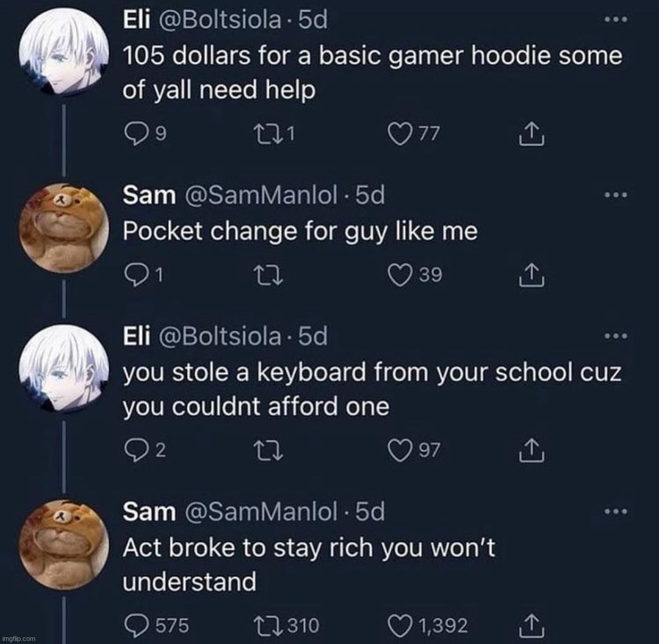Open more options on Eli's keyboard tweet
Image resolution: width=659 pixels, height=644 pixels.
615,336
